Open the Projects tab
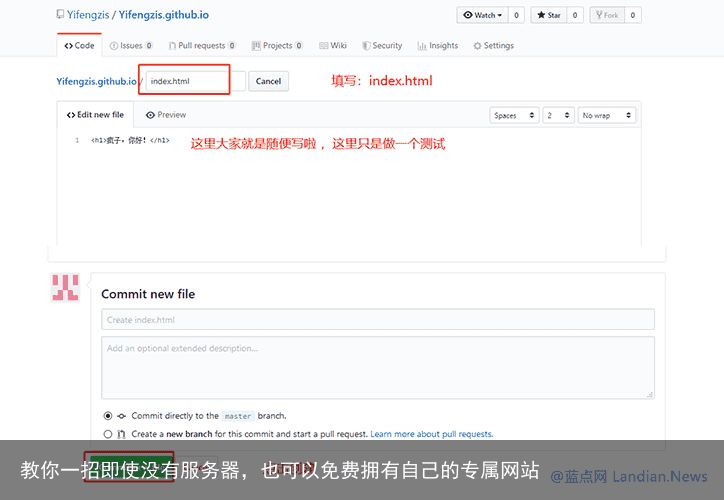Screen dimensions: 724x500 [277, 45]
